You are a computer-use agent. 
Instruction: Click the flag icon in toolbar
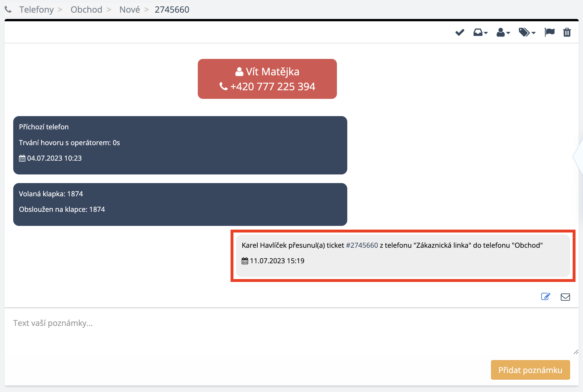click(549, 32)
